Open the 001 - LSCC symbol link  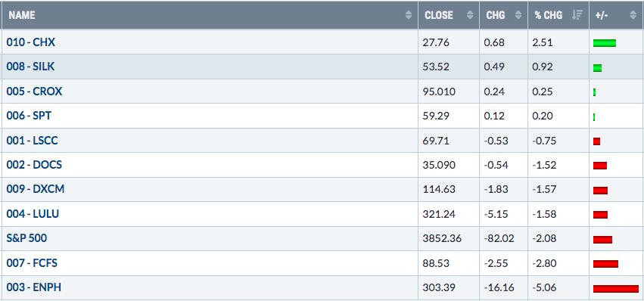tap(32, 141)
